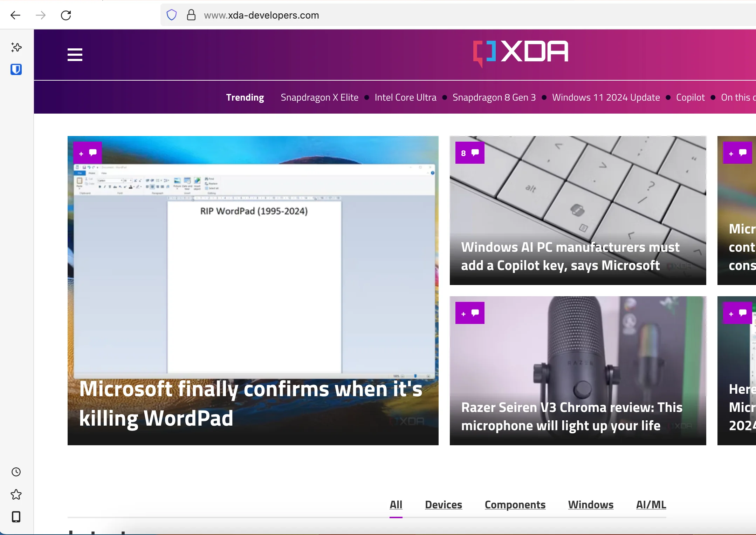Open Intel Core Ultra trending topic
Viewport: 756px width, 535px height.
coord(405,97)
